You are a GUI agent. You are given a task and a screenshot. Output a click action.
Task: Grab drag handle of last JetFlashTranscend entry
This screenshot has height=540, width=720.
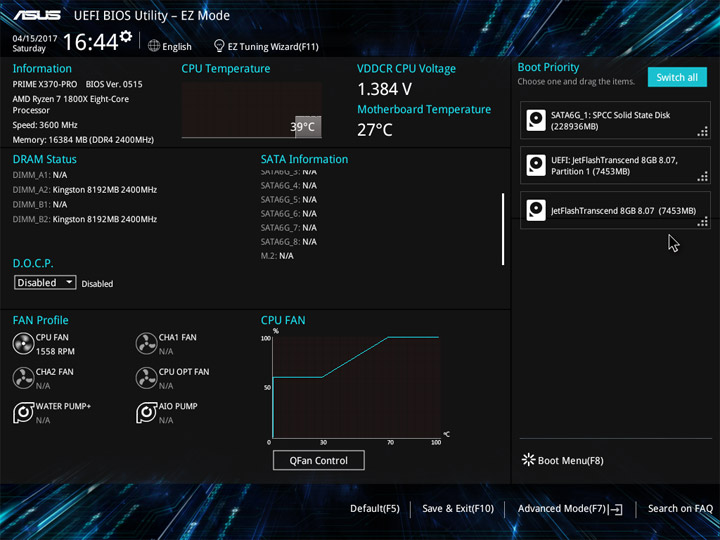pyautogui.click(x=703, y=222)
